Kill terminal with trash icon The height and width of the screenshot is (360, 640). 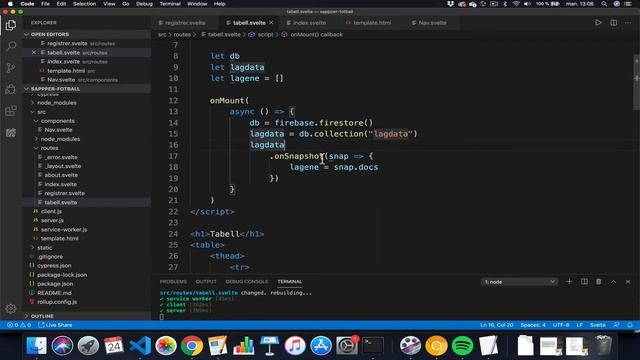(x=598, y=282)
